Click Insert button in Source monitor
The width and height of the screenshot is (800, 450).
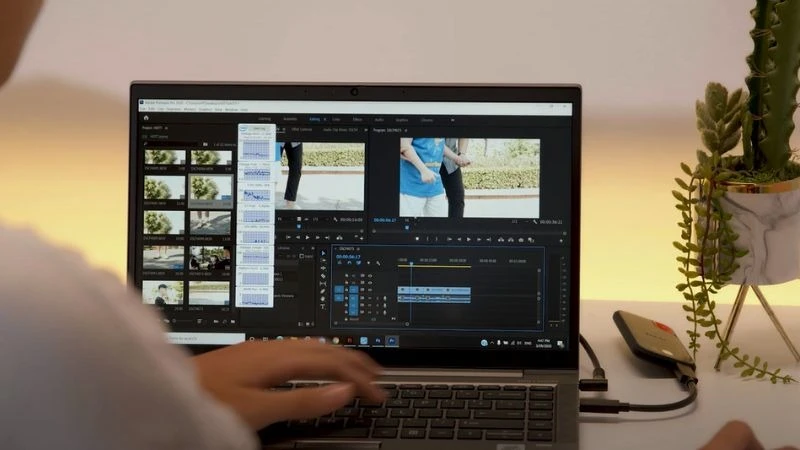pyautogui.click(x=339, y=238)
